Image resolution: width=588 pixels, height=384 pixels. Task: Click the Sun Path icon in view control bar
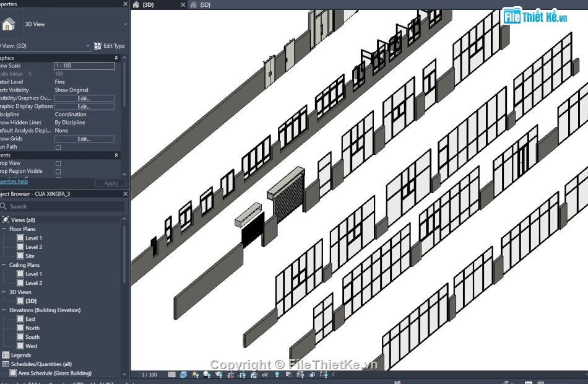click(x=195, y=375)
